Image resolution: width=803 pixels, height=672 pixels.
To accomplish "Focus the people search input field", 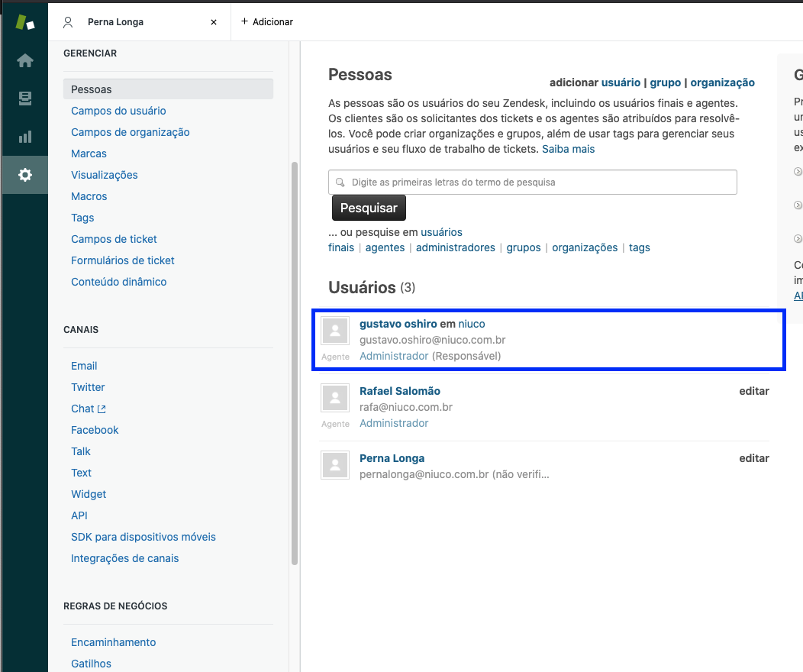I will (x=533, y=183).
